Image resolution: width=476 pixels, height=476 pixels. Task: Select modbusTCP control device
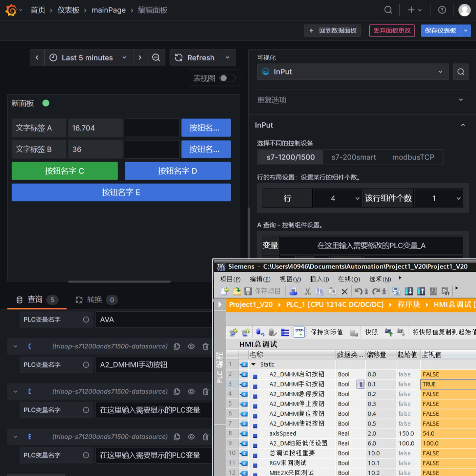coord(413,157)
